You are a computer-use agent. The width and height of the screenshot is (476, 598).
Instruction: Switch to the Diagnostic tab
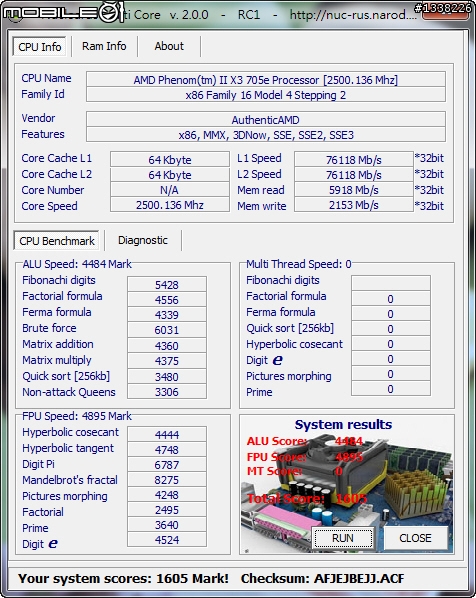[x=143, y=240]
